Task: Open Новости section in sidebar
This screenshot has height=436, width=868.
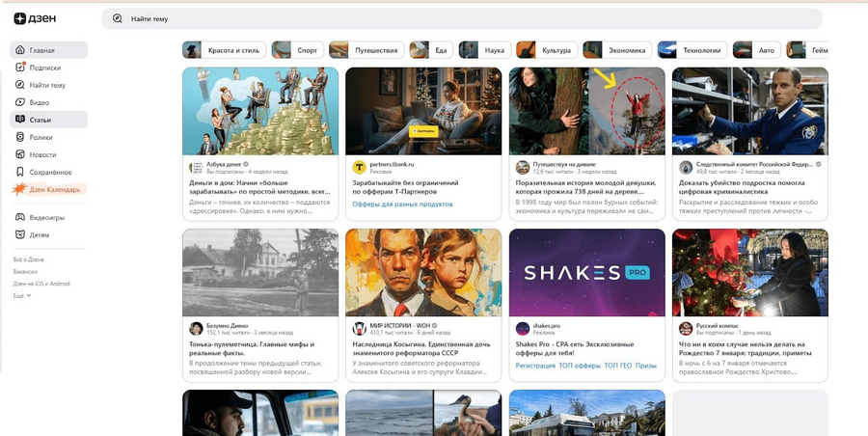Action: coord(49,154)
